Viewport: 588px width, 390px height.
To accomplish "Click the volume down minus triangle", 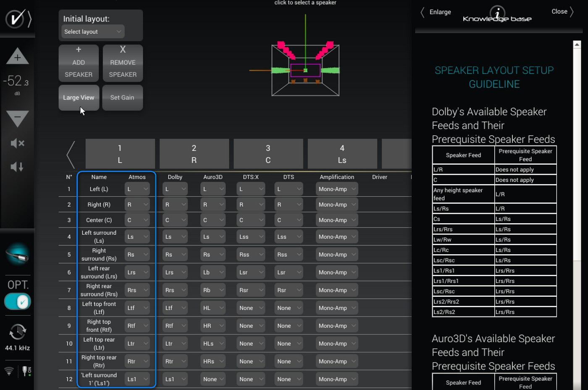I will pos(17,118).
